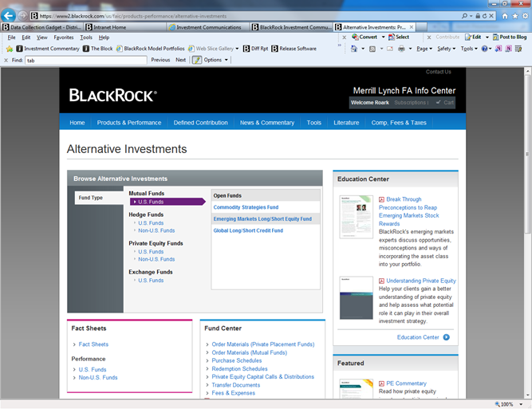Switch to the Intranet Home tab
Image resolution: width=532 pixels, height=409 pixels.
click(x=124, y=27)
